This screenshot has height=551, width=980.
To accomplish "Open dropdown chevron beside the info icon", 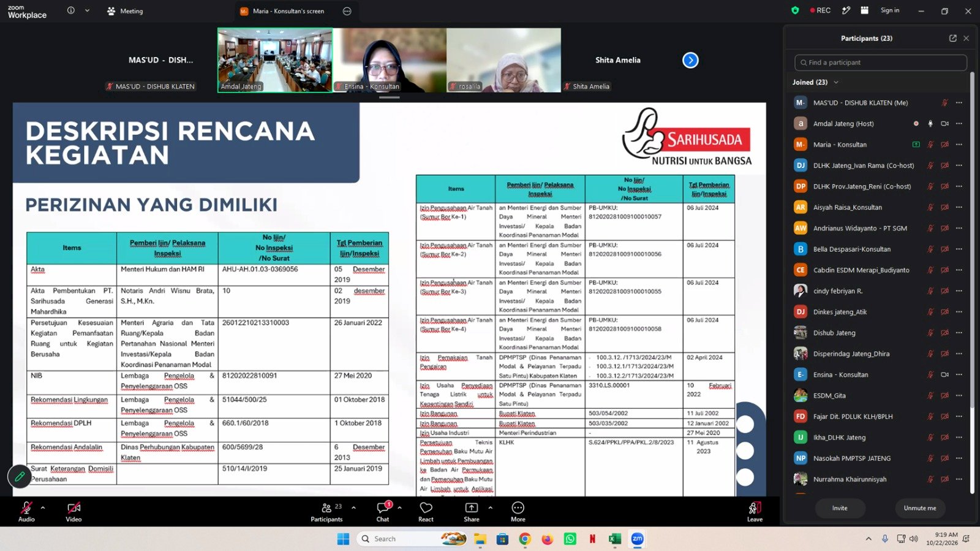I will coord(87,10).
